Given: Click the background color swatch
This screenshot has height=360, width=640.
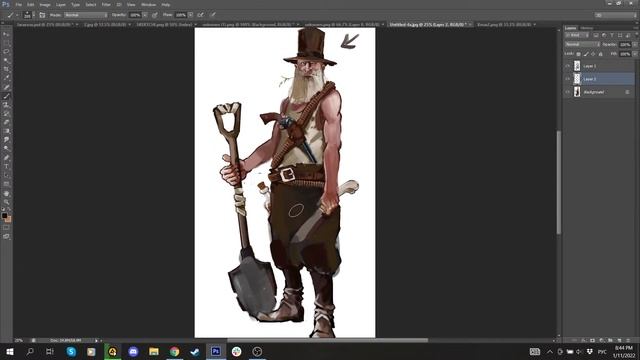Looking at the screenshot, I should click(x=8, y=219).
